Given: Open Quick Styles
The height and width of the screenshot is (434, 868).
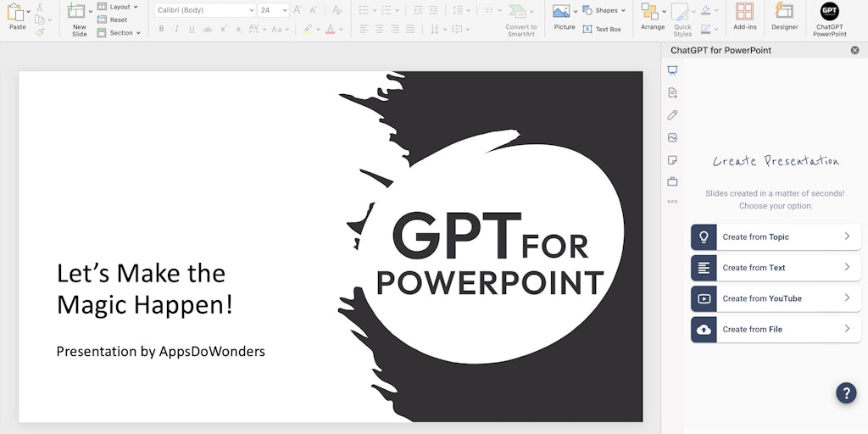Looking at the screenshot, I should tap(682, 20).
